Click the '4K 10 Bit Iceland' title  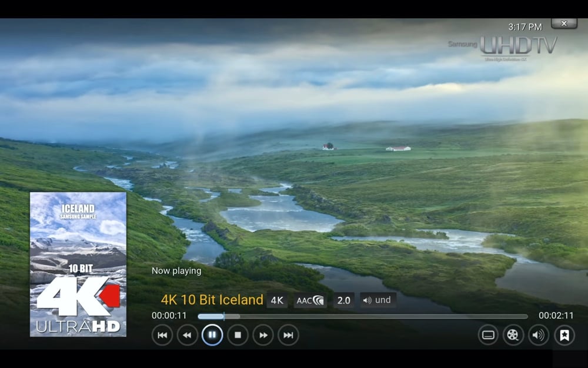click(x=212, y=300)
